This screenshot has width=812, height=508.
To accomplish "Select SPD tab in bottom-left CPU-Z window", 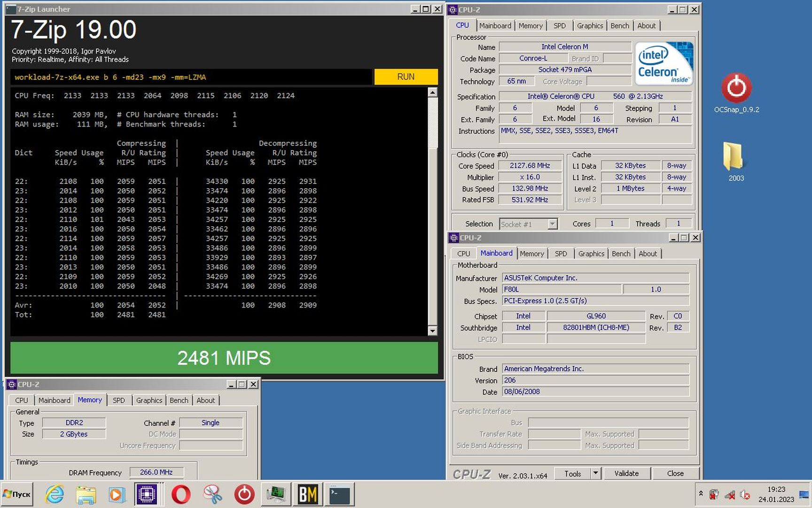I will [119, 400].
